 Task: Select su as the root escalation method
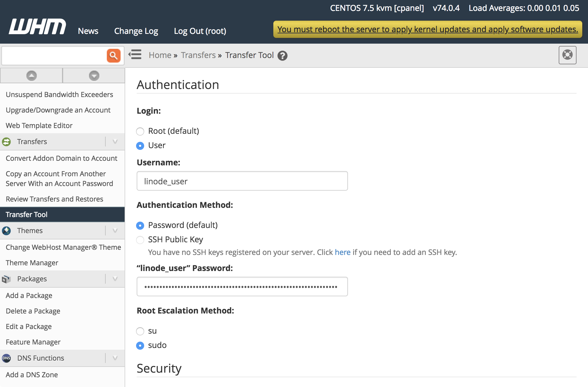pyautogui.click(x=140, y=331)
